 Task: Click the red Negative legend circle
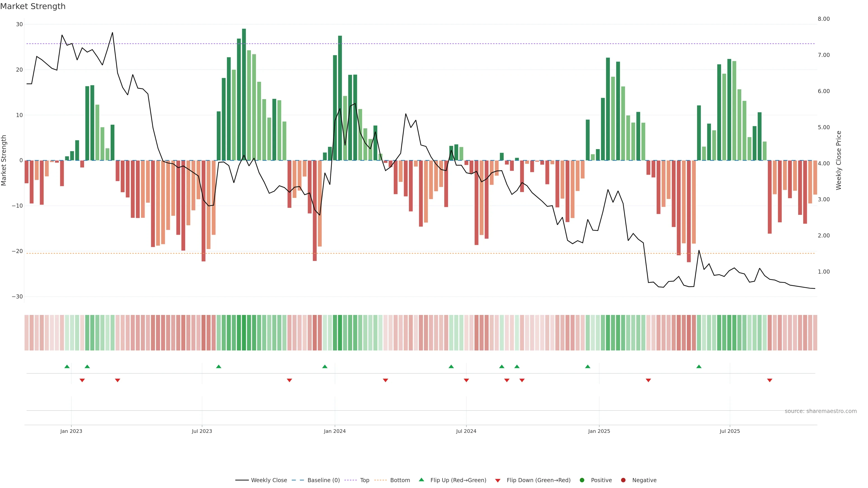(623, 480)
